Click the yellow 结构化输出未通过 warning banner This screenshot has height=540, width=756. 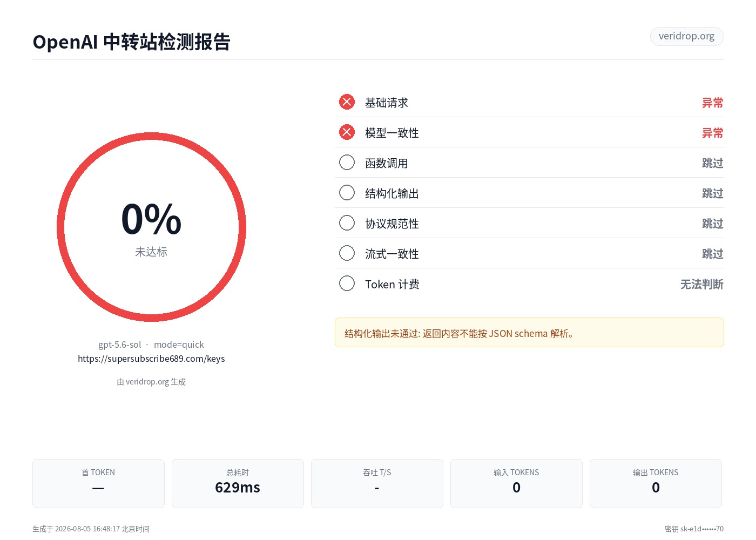[x=529, y=333]
